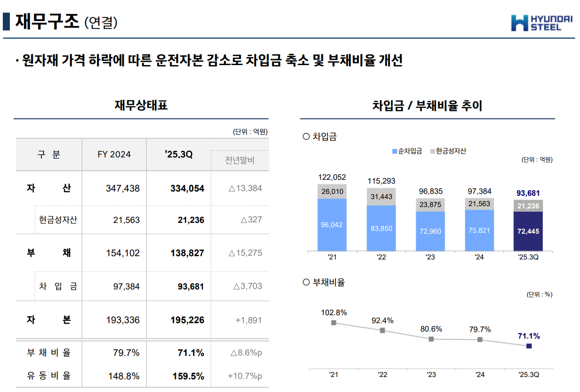Click the circle bullet beside 차입금 heading
580x392 pixels.
307,137
